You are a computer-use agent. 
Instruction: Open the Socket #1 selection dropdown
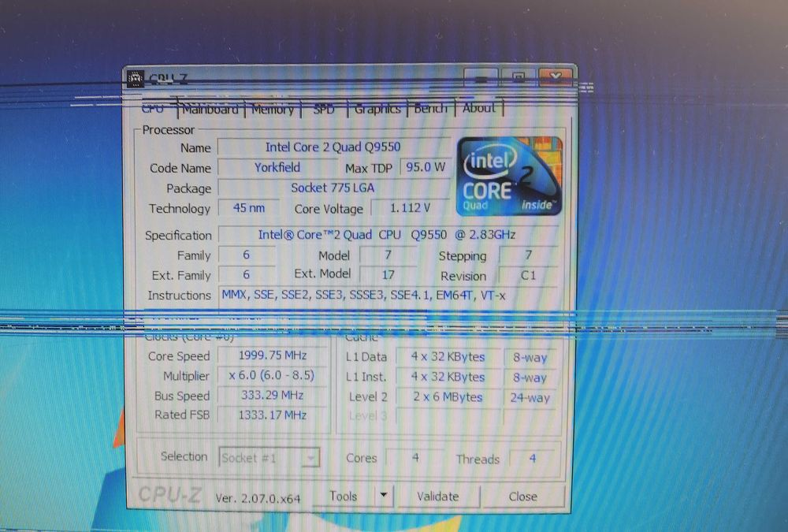pyautogui.click(x=269, y=458)
